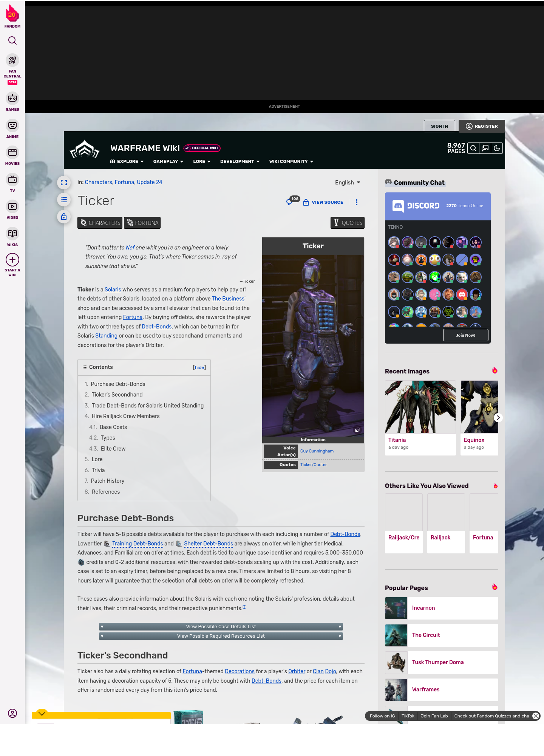Open the Gameplay dropdown menu
This screenshot has height=756, width=544.
pyautogui.click(x=168, y=161)
